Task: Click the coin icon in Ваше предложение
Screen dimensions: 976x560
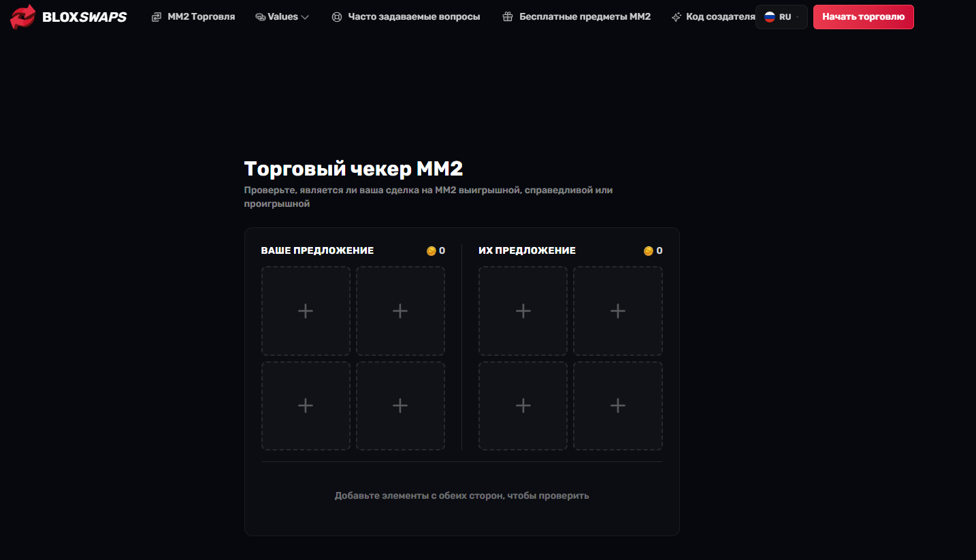Action: 432,251
